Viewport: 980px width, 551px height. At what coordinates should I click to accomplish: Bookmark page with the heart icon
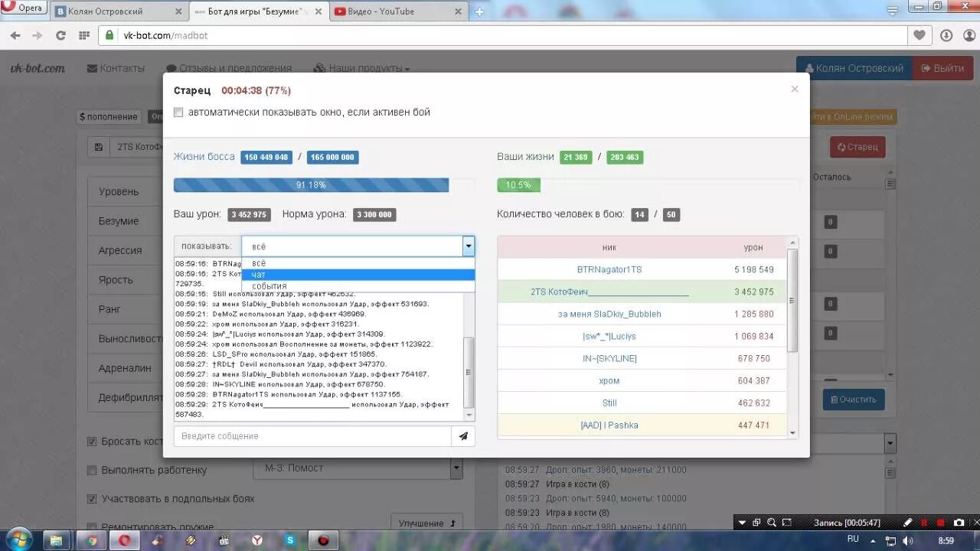[919, 35]
